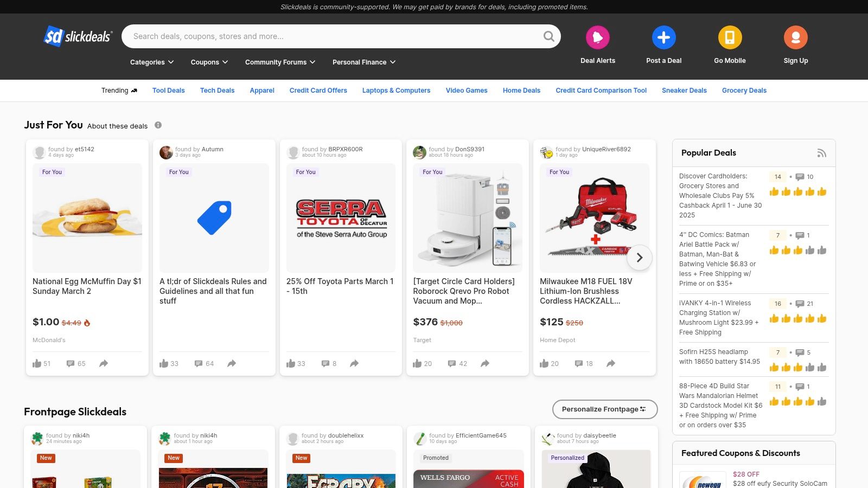Open the Egg McMuffin sandwich thumbnail
The height and width of the screenshot is (488, 868).
pyautogui.click(x=87, y=218)
